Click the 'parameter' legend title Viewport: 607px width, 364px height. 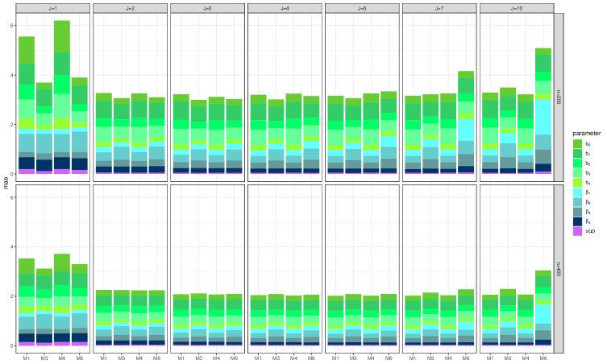tap(588, 133)
